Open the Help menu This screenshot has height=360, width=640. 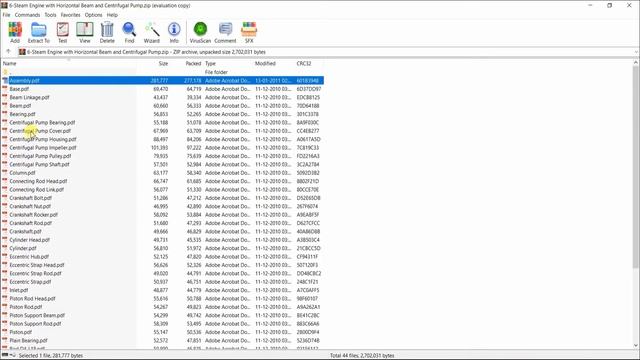(112, 15)
